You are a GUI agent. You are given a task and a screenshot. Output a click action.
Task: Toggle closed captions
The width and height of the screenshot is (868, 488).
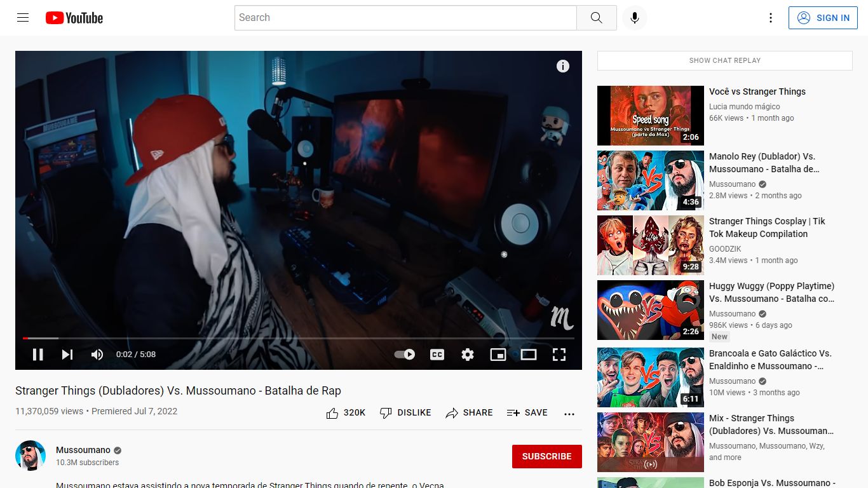[437, 355]
